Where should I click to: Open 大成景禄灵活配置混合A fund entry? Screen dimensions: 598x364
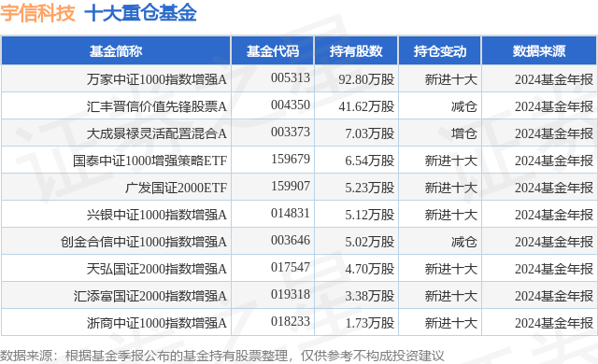pyautogui.click(x=157, y=133)
